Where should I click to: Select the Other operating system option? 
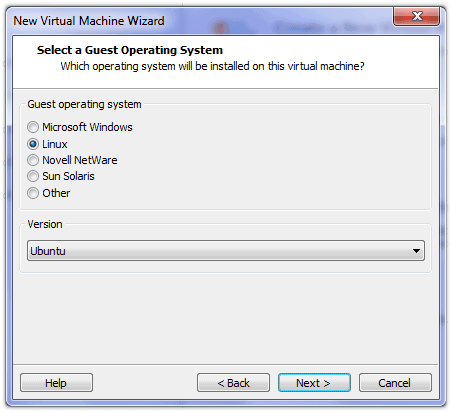(33, 193)
